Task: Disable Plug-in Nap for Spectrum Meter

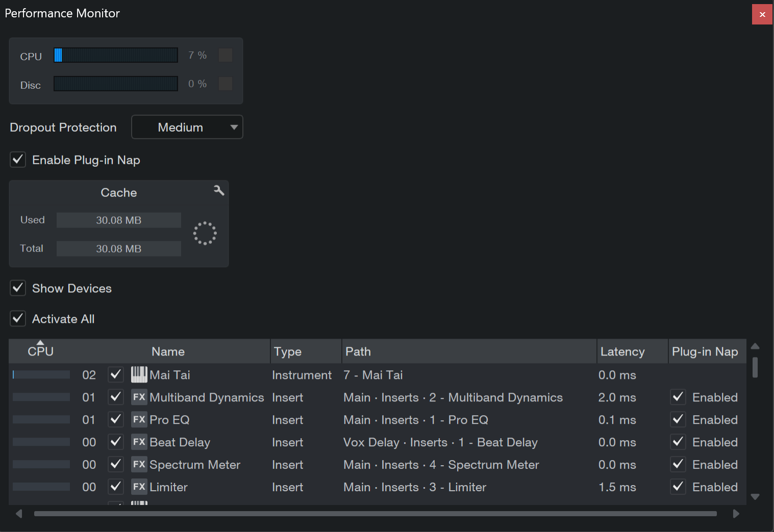Action: pos(678,464)
